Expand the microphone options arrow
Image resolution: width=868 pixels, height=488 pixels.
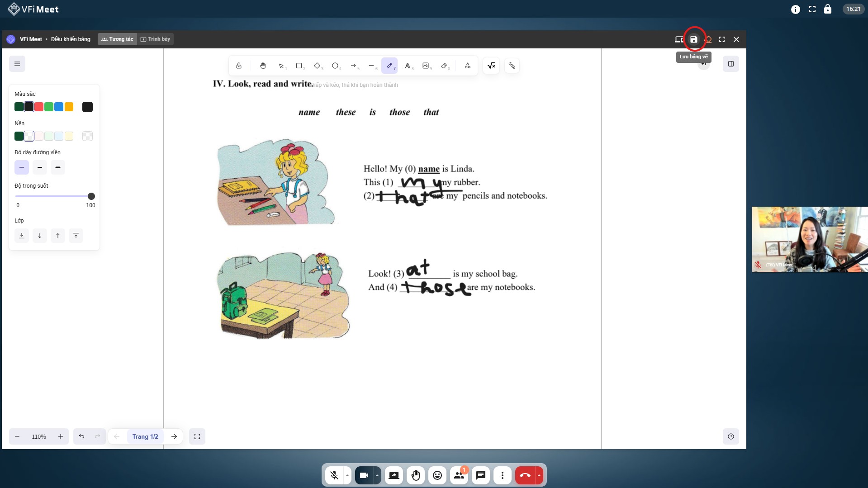(347, 475)
